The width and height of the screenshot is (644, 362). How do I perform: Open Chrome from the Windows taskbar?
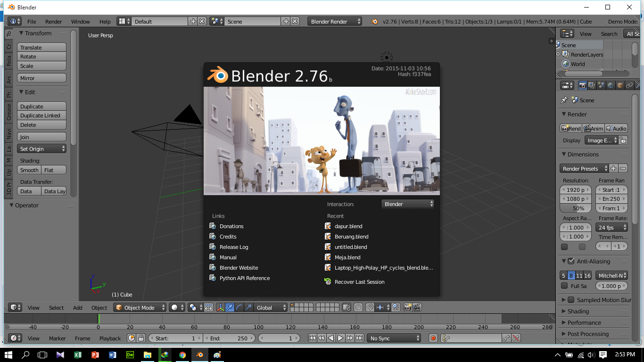click(182, 355)
